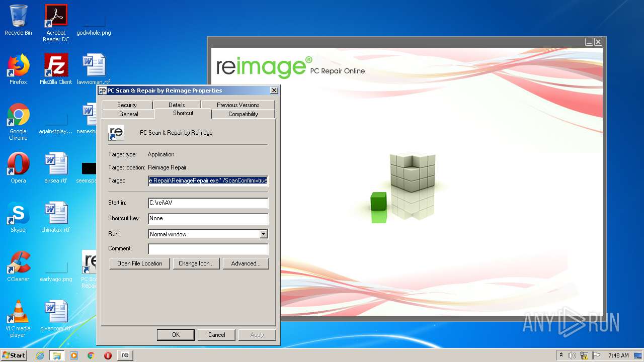Select earlyago.png file on desktop
Screen dimensions: 644x362
point(56,271)
